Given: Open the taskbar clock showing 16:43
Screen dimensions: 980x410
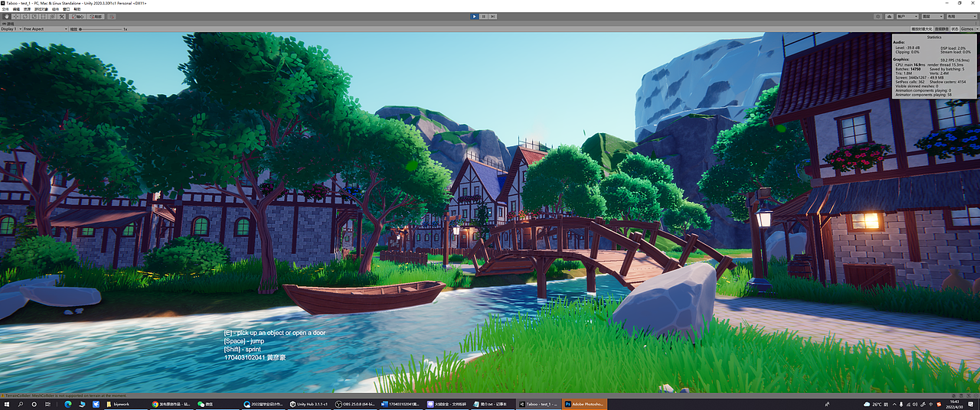Looking at the screenshot, I should tap(954, 404).
